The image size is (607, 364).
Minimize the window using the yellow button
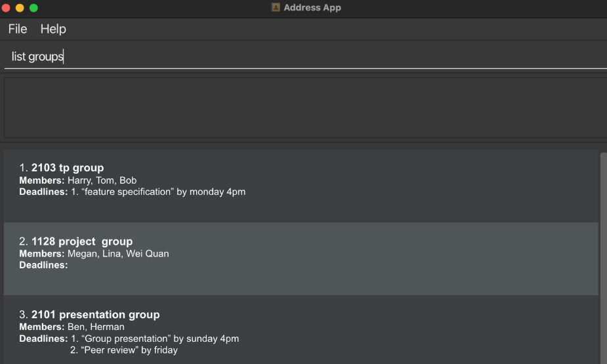pos(20,8)
